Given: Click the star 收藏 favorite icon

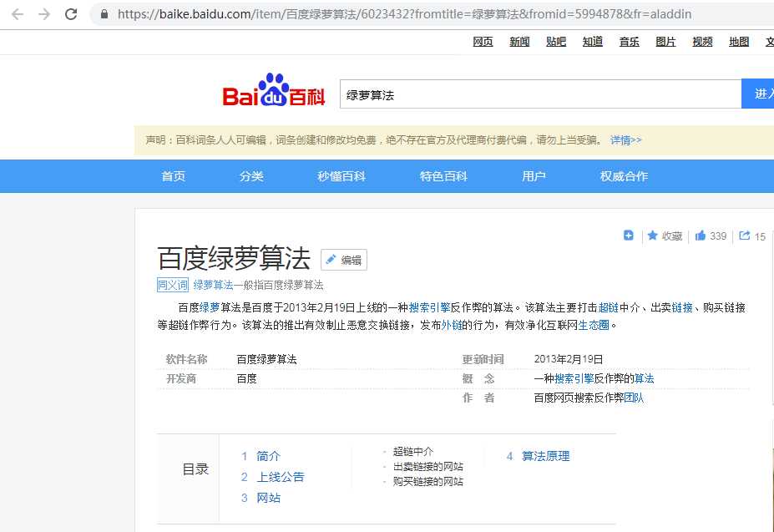Looking at the screenshot, I should 652,236.
